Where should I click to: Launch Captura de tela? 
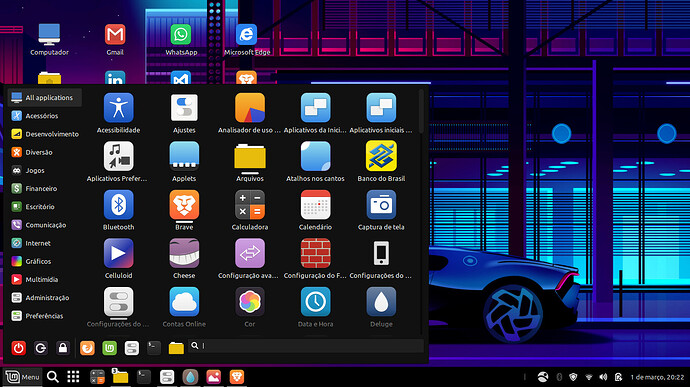[381, 210]
